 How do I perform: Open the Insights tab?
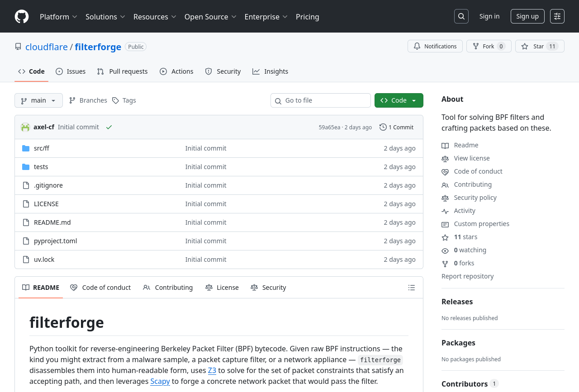(x=270, y=71)
